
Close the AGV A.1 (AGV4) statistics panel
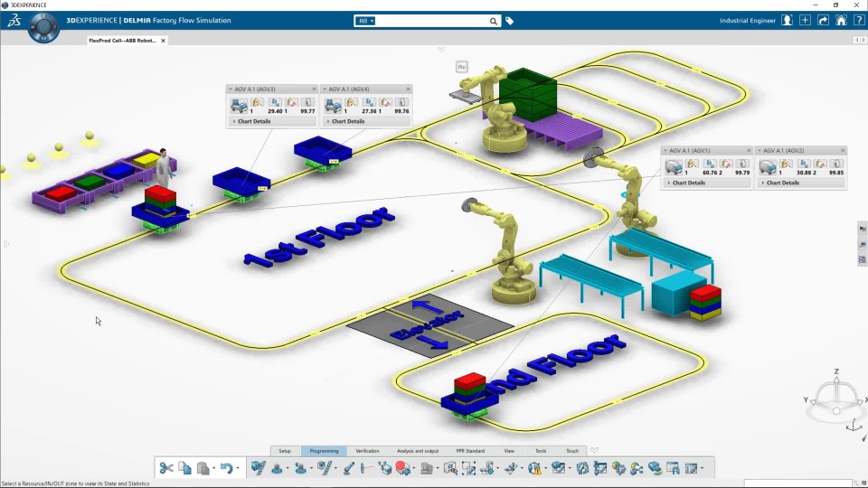pyautogui.click(x=408, y=89)
